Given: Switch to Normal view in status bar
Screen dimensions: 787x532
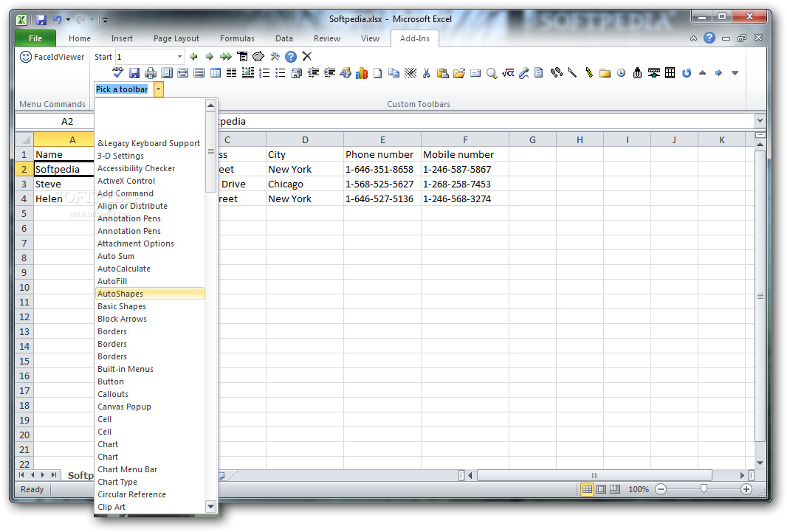Looking at the screenshot, I should [x=587, y=489].
